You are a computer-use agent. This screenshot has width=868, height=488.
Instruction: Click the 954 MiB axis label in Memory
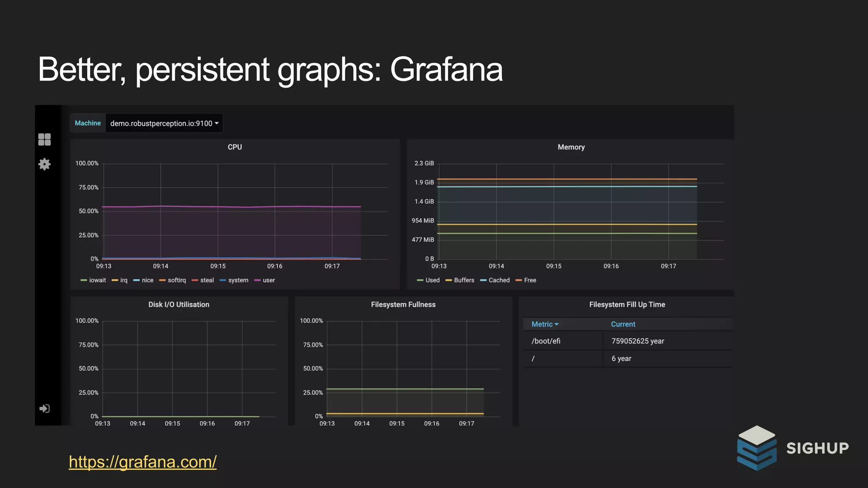[423, 221]
